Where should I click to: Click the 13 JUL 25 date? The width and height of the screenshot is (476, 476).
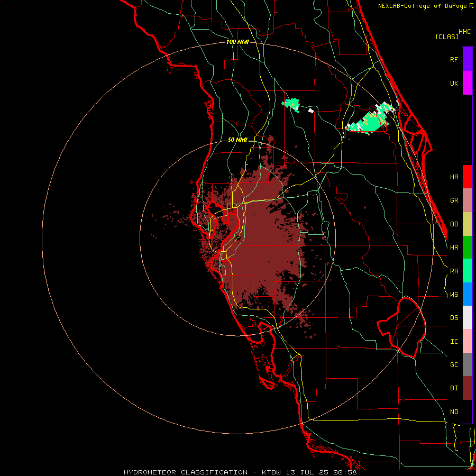pyautogui.click(x=307, y=472)
